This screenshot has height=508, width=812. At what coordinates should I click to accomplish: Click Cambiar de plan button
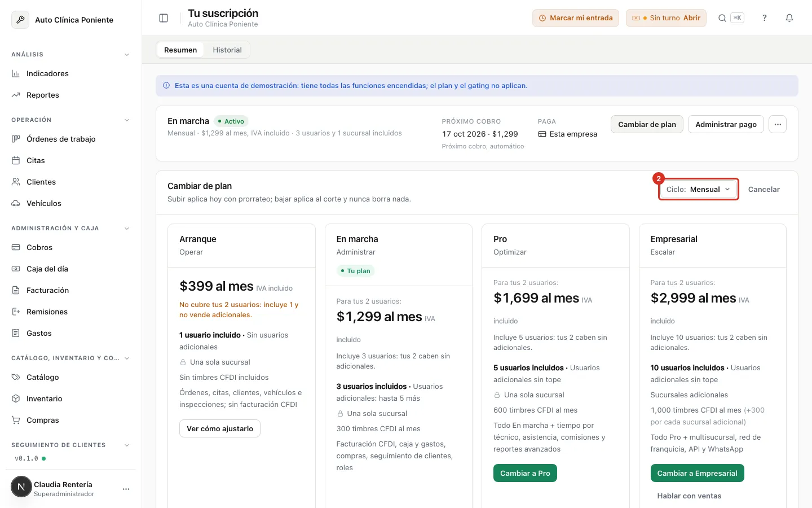point(647,124)
